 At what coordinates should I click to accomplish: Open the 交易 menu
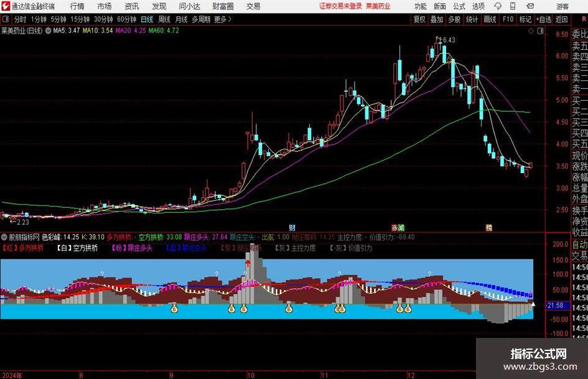253,6
